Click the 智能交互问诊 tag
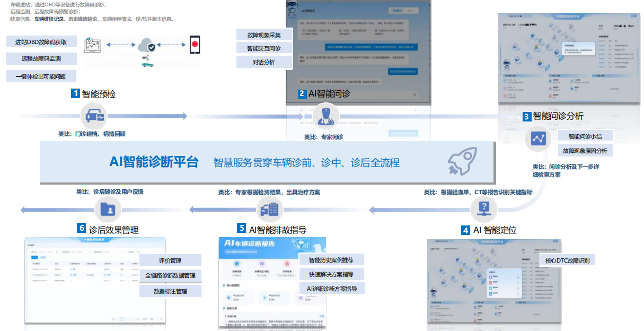 point(263,48)
